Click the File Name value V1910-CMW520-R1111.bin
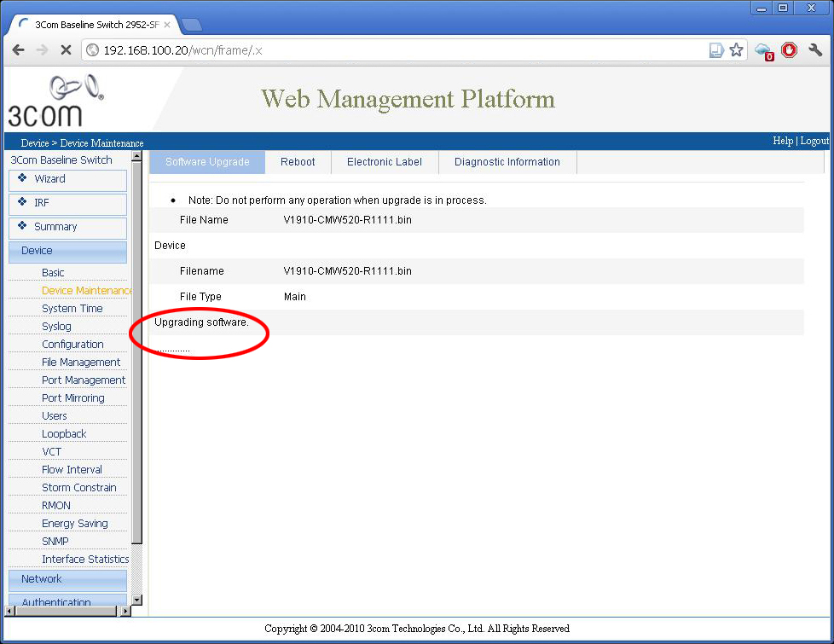The width and height of the screenshot is (834, 644). click(348, 220)
